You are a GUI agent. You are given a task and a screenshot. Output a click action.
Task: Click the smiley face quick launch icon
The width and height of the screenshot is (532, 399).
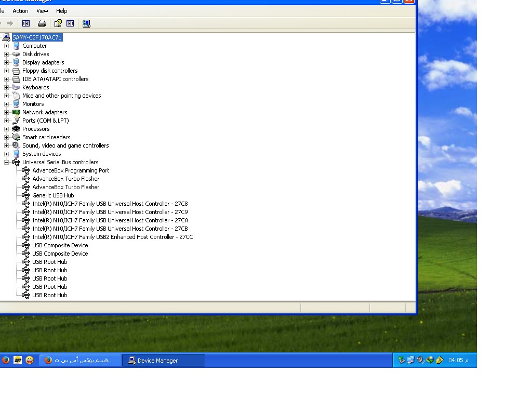point(30,360)
